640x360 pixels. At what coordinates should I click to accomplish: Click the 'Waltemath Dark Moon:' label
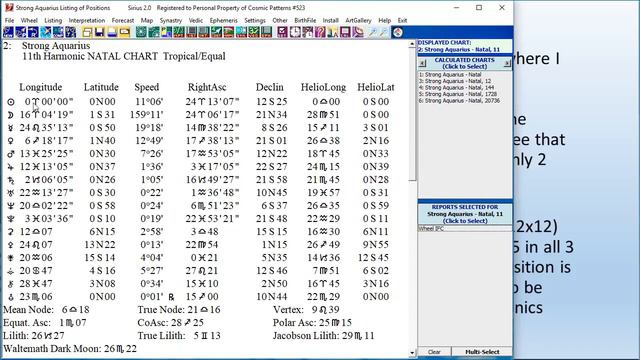pyautogui.click(x=52, y=349)
